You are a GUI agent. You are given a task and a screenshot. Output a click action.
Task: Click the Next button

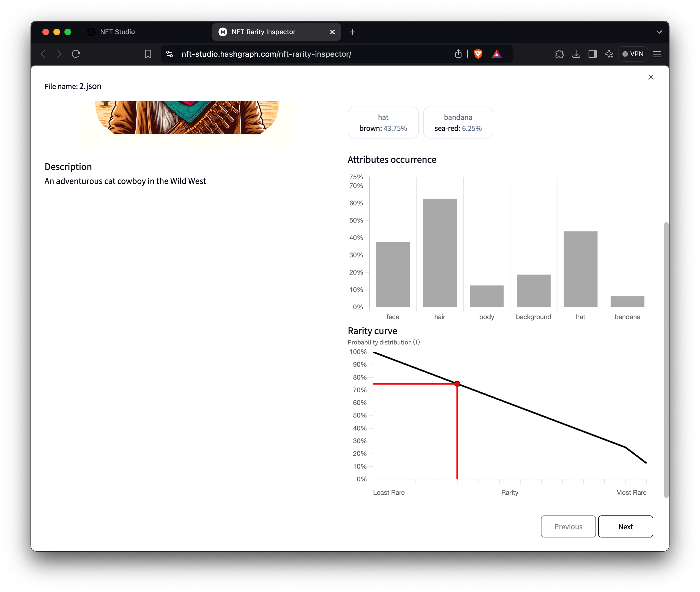(x=625, y=526)
